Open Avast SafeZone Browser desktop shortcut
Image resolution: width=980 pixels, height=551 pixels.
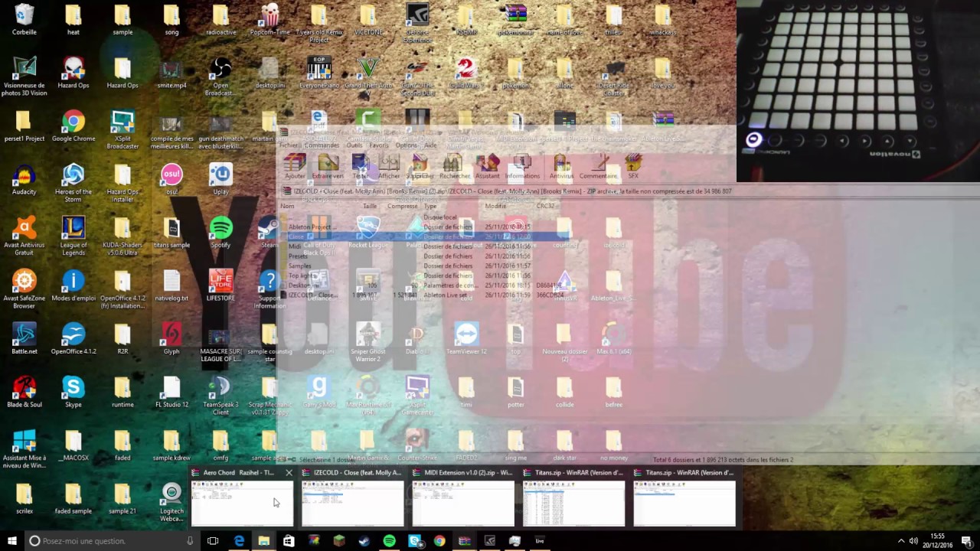coord(24,289)
